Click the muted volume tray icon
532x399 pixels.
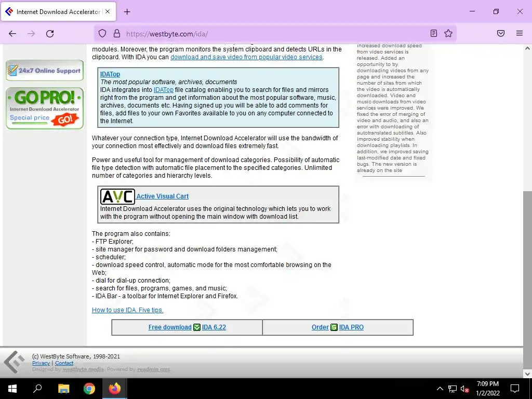(464, 389)
